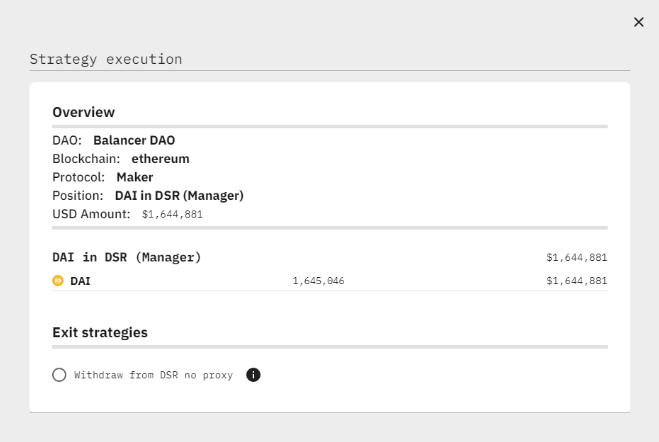This screenshot has height=442, width=659.
Task: Click the Withdraw from DSR no proxy label
Action: [153, 375]
